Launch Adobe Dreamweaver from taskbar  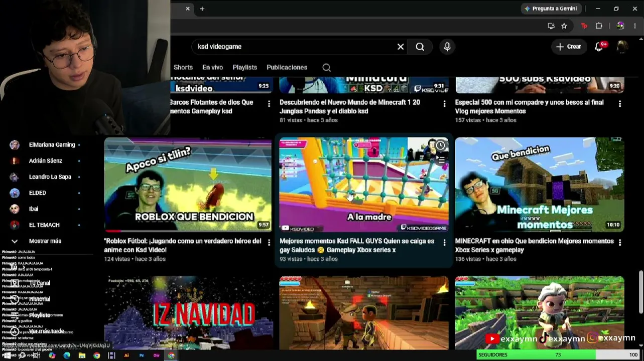157,355
